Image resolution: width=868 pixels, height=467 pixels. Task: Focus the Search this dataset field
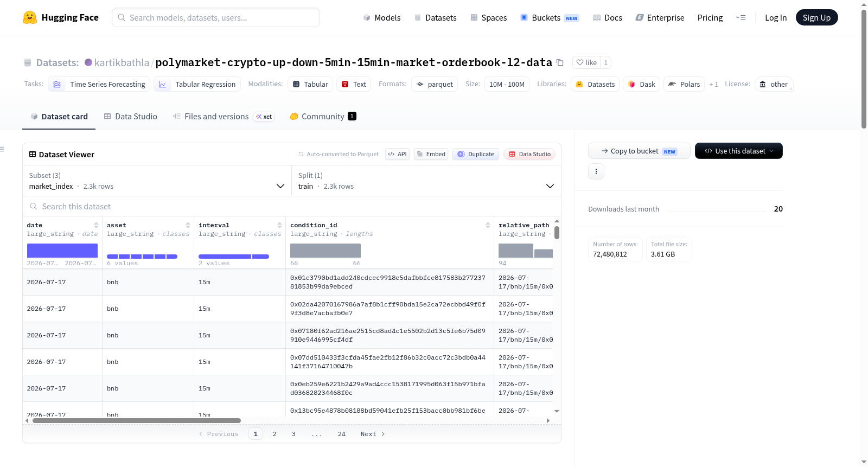point(292,206)
